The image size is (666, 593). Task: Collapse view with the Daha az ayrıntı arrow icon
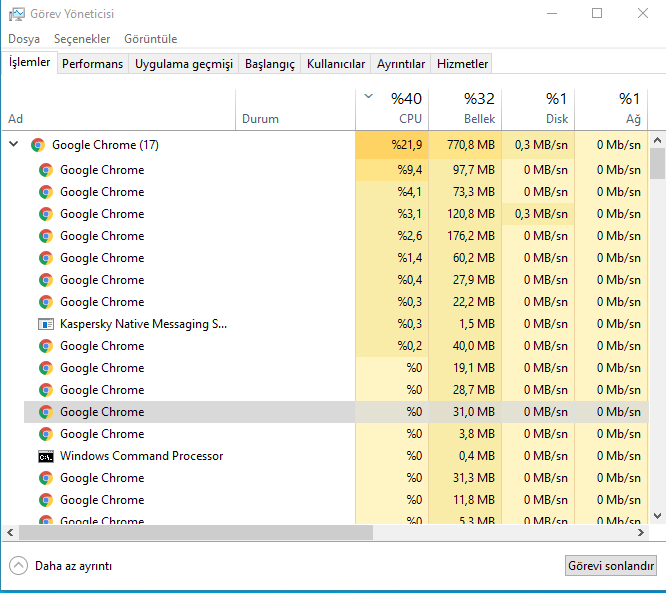[18, 566]
